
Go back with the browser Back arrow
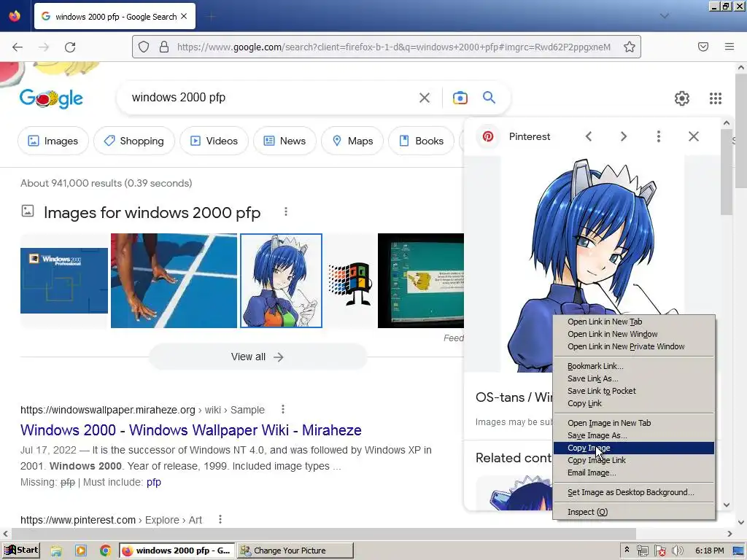click(x=18, y=47)
